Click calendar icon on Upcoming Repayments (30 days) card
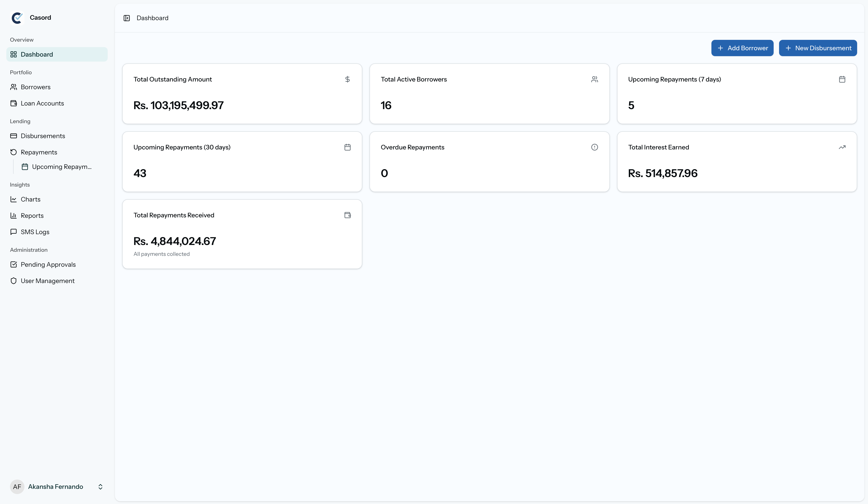 [x=347, y=147]
